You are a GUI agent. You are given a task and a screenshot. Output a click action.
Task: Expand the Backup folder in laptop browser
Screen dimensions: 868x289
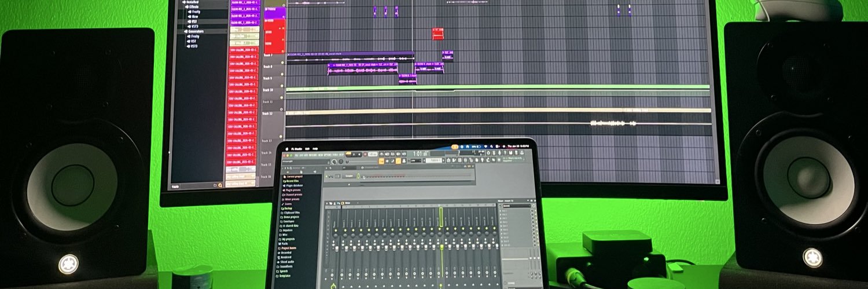coord(288,208)
